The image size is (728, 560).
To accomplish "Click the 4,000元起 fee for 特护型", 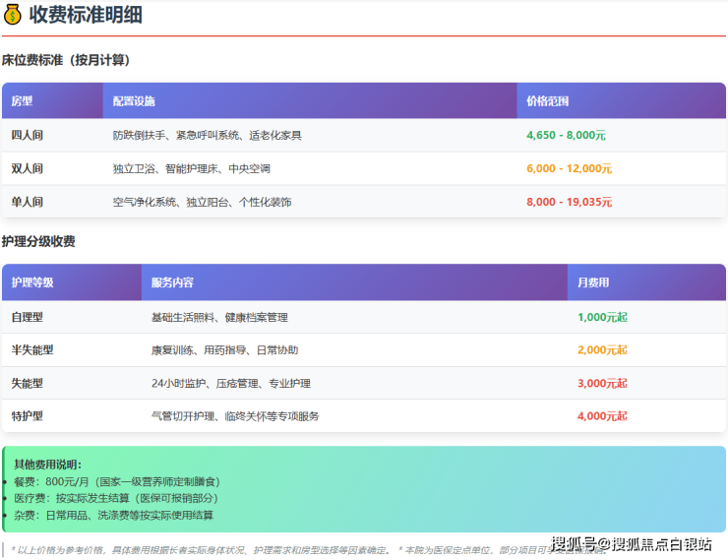I will [602, 416].
